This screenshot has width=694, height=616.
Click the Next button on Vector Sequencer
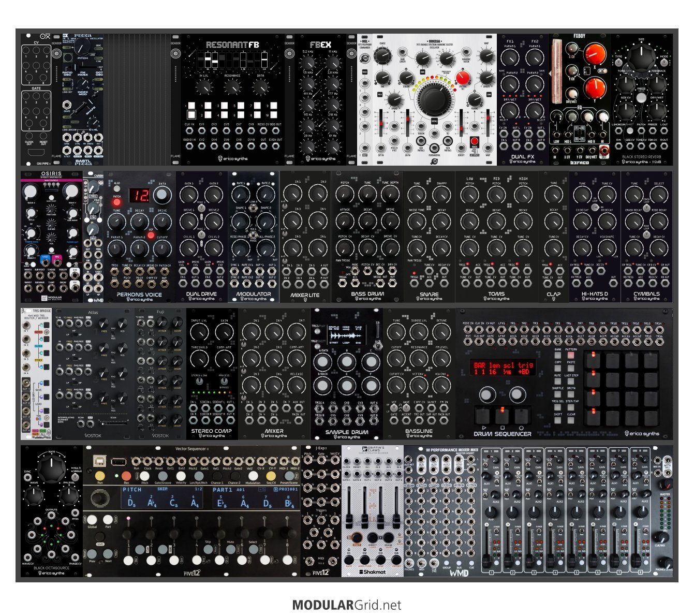(x=108, y=554)
